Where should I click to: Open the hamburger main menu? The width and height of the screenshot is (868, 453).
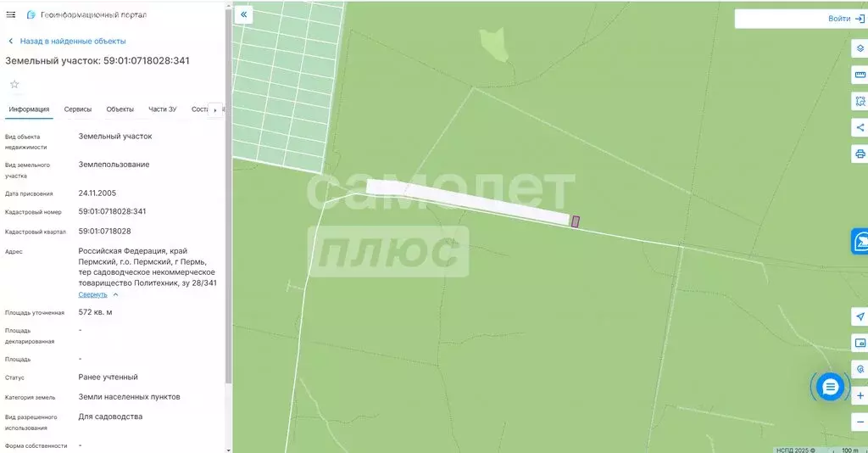pos(10,14)
